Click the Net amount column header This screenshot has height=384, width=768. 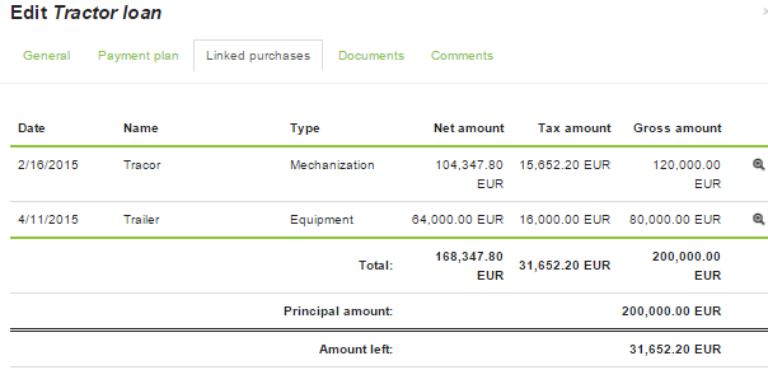[469, 128]
